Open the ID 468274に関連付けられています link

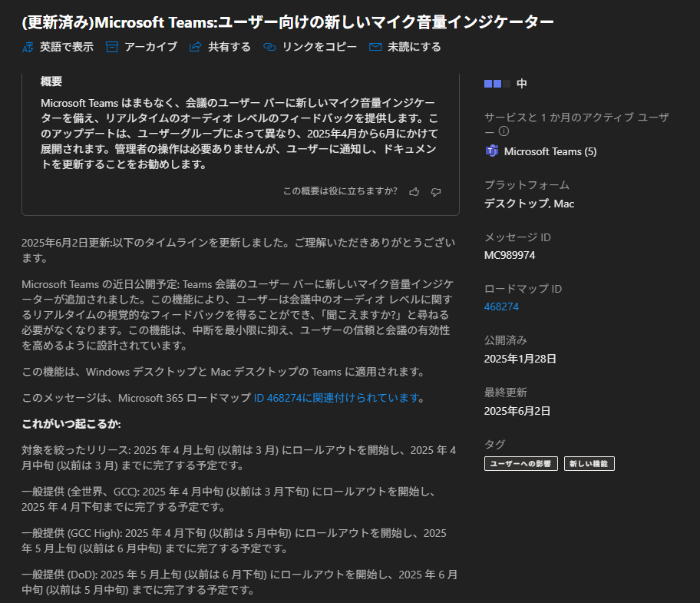337,398
